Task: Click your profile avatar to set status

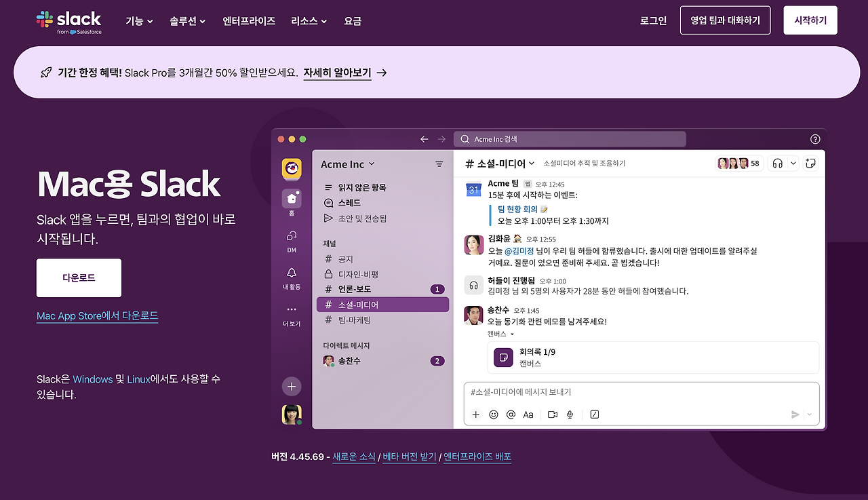Action: (x=291, y=414)
